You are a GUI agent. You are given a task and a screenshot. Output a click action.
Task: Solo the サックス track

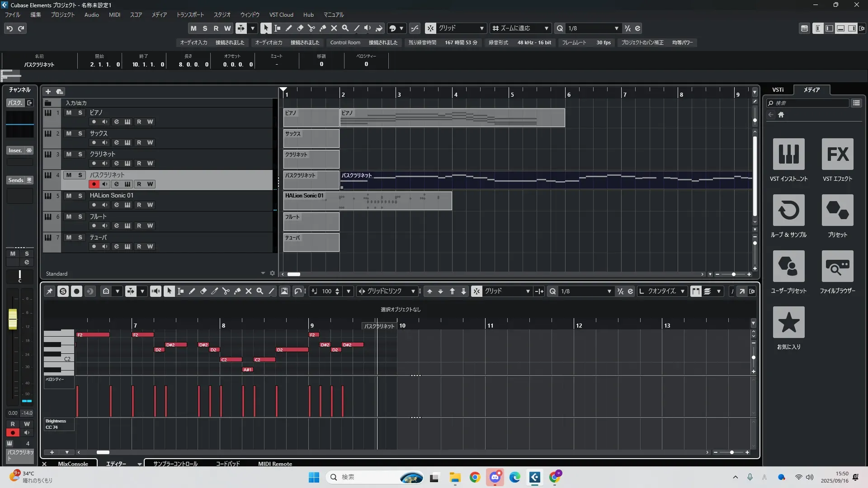80,133
